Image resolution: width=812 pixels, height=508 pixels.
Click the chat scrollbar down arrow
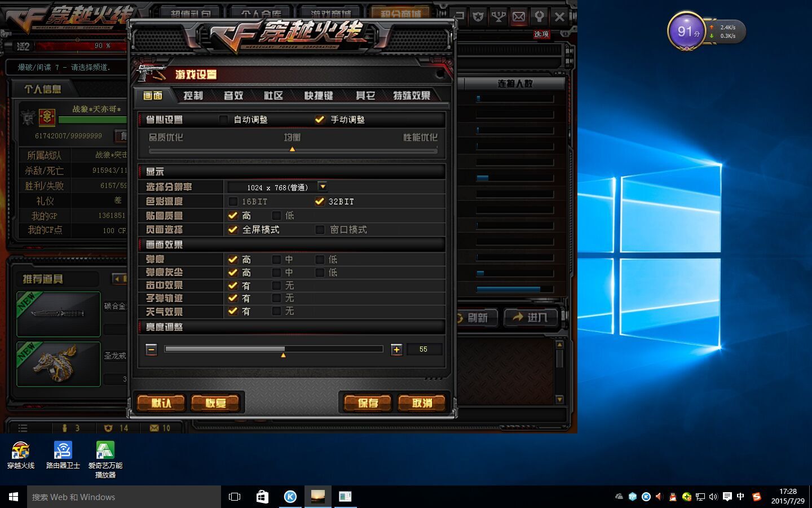[559, 400]
